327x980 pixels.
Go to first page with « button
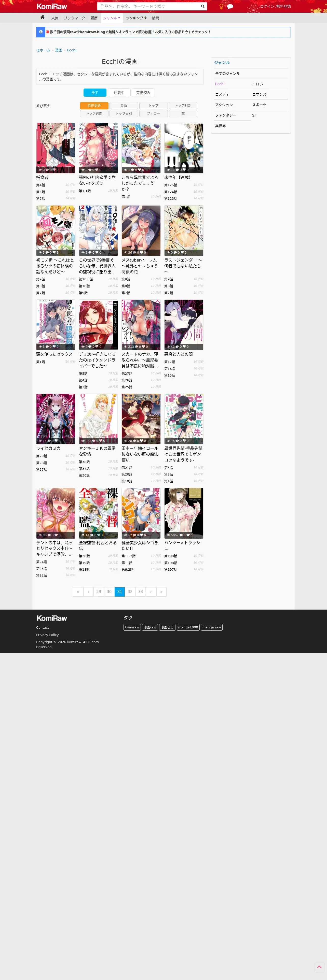coord(78,592)
